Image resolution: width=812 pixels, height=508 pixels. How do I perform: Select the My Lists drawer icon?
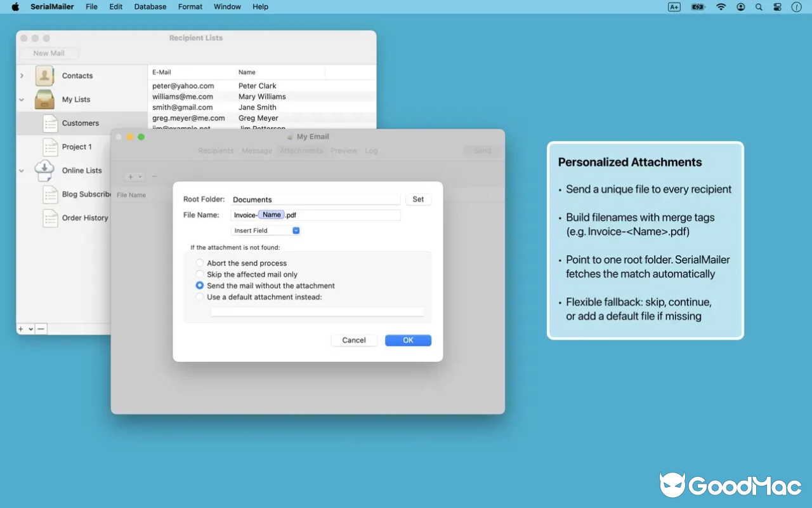[x=44, y=99]
